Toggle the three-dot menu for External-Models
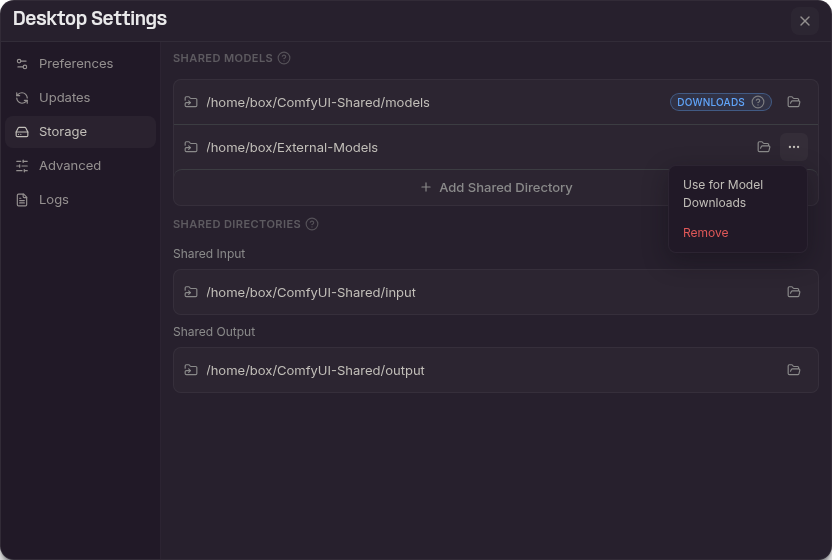This screenshot has height=560, width=832. (793, 147)
